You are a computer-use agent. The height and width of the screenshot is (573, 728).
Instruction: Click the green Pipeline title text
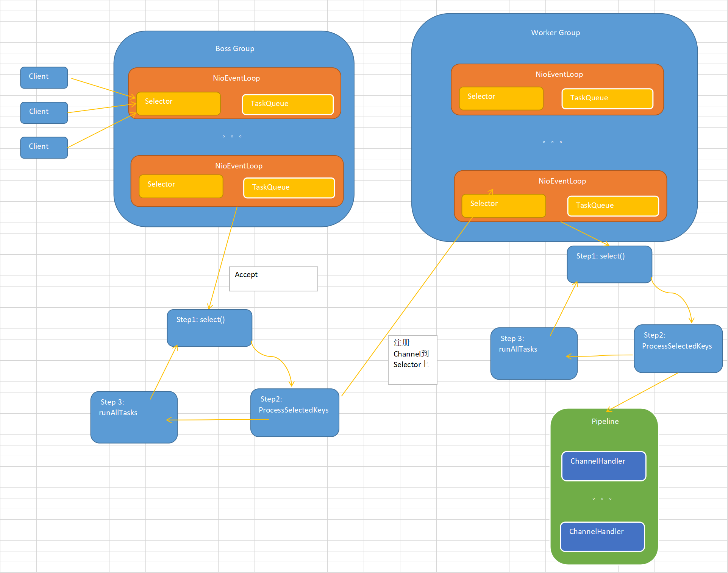(x=605, y=421)
